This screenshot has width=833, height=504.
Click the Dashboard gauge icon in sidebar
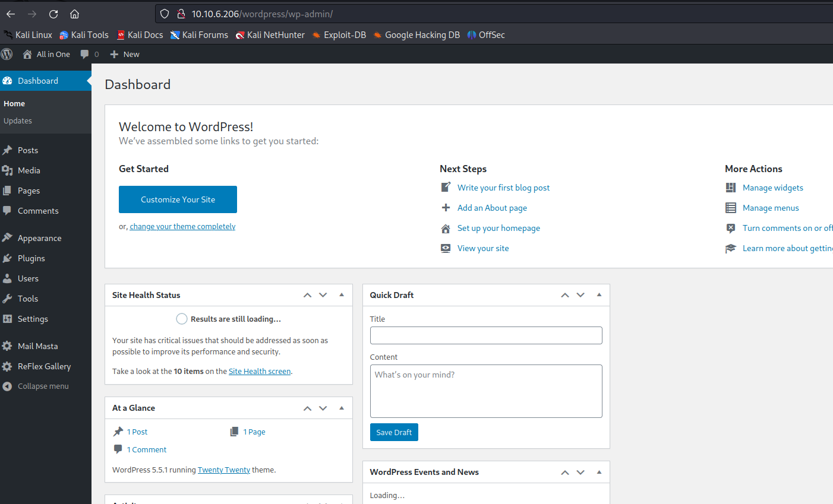[x=7, y=81]
